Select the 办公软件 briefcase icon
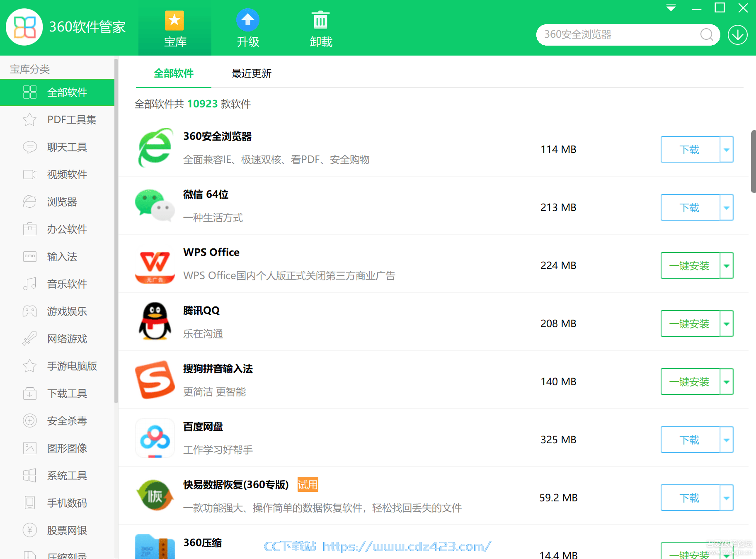756x559 pixels. [x=30, y=229]
